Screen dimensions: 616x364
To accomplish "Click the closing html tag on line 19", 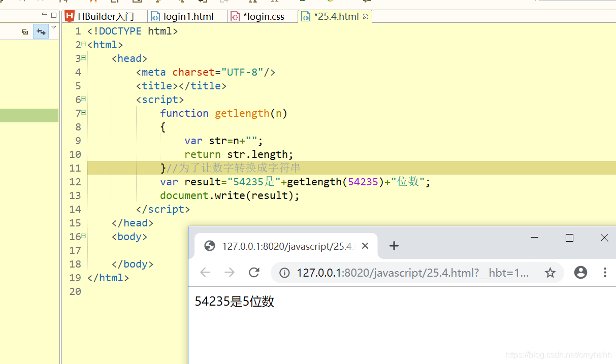I will [108, 278].
